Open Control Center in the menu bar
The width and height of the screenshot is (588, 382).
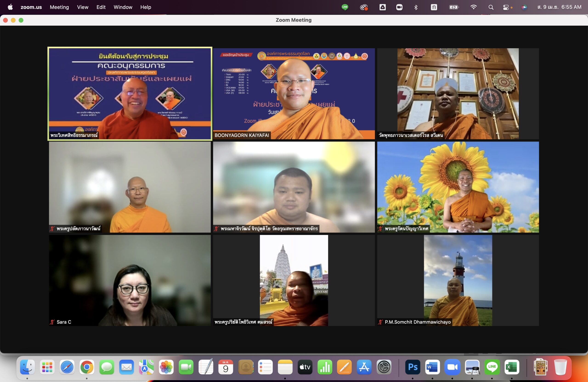pos(506,7)
